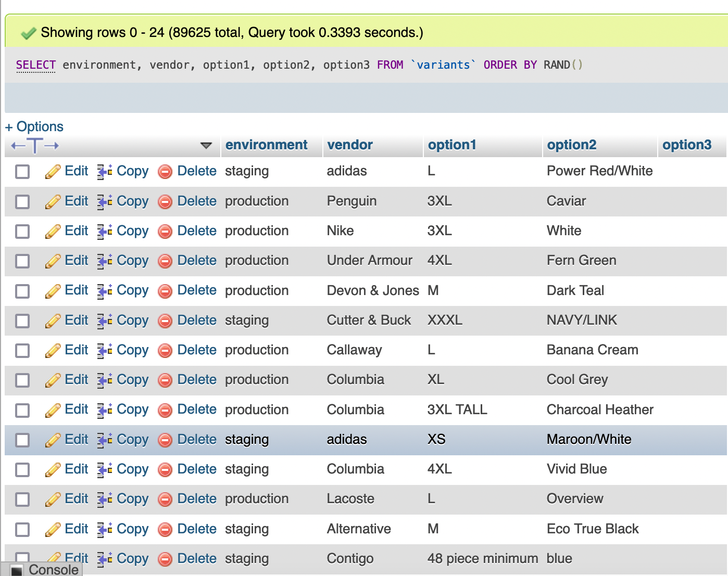Sort by the environment column header
Image resolution: width=728 pixels, height=576 pixels.
click(x=266, y=145)
